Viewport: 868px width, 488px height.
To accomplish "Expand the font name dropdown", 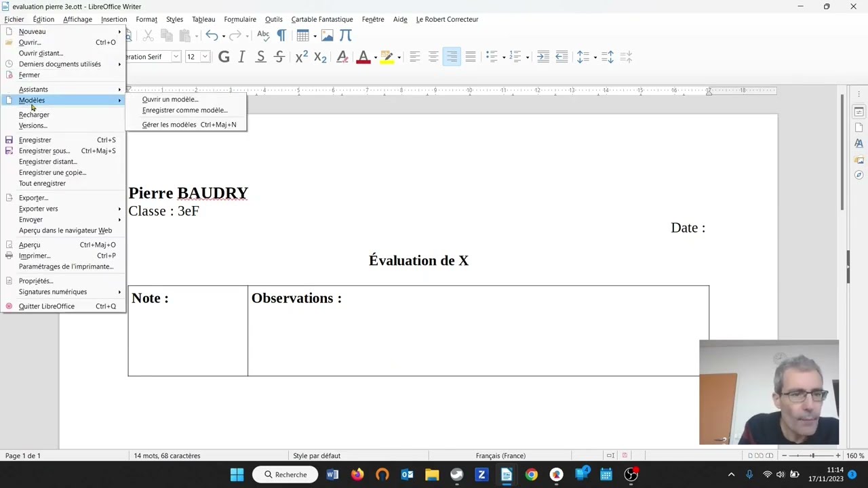I will [176, 57].
